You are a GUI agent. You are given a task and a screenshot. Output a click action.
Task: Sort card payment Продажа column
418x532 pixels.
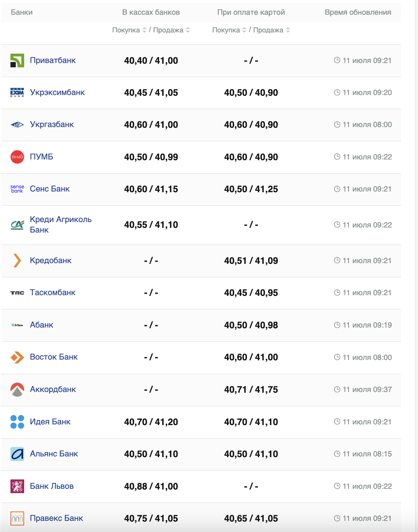(x=288, y=30)
